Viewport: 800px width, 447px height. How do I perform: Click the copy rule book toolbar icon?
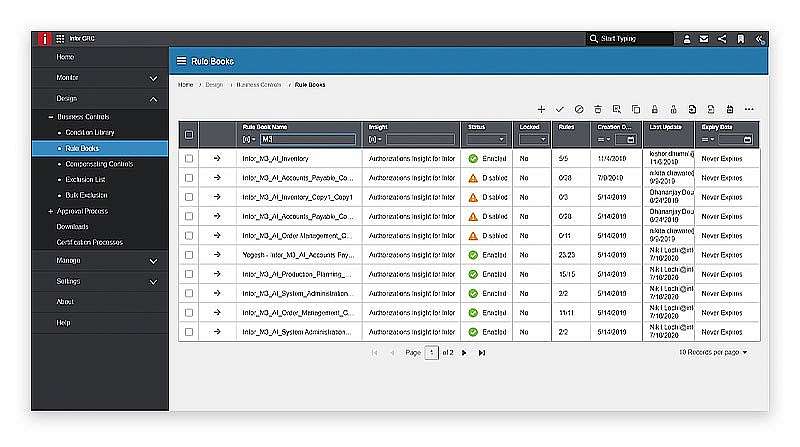636,109
